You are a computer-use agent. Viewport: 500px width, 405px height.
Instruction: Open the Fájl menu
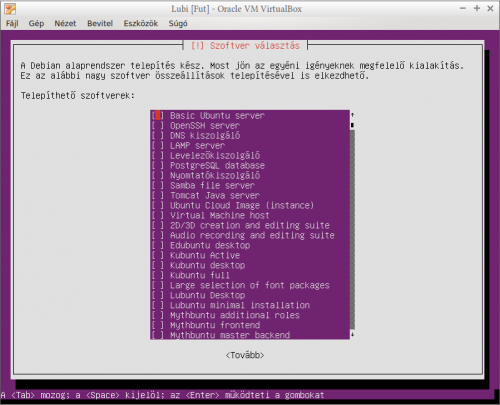12,23
